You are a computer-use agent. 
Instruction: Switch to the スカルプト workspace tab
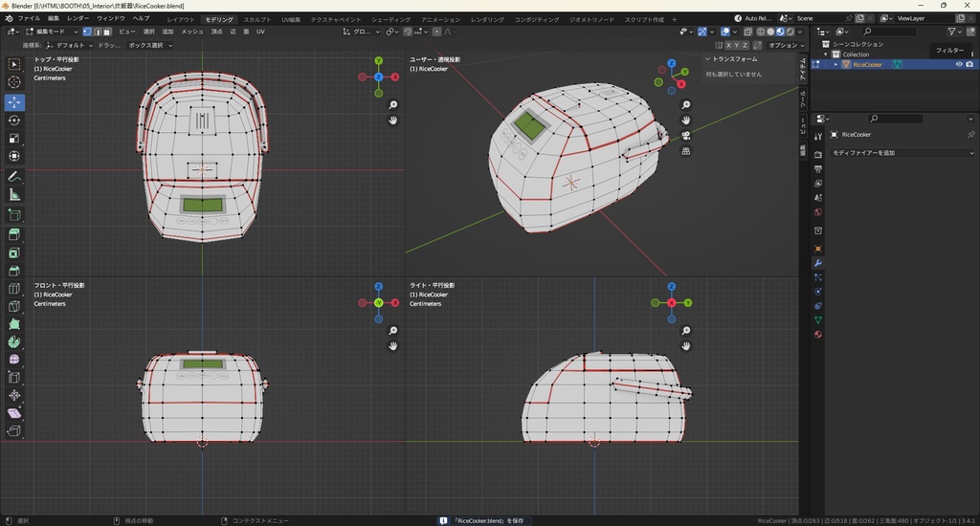(256, 19)
